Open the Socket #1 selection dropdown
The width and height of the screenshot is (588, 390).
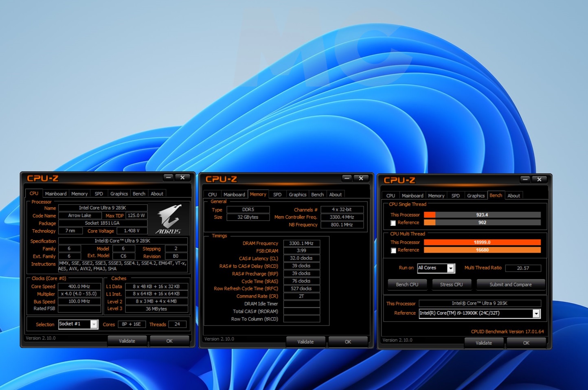[x=94, y=324]
